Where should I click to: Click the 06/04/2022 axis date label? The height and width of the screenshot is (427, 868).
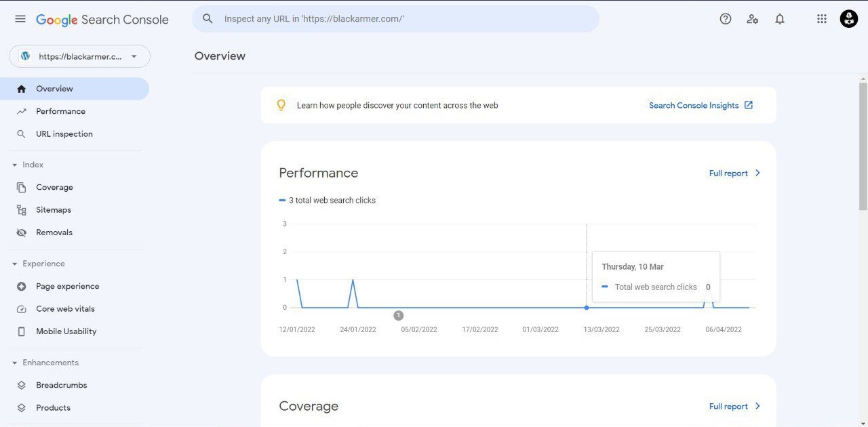tap(724, 330)
